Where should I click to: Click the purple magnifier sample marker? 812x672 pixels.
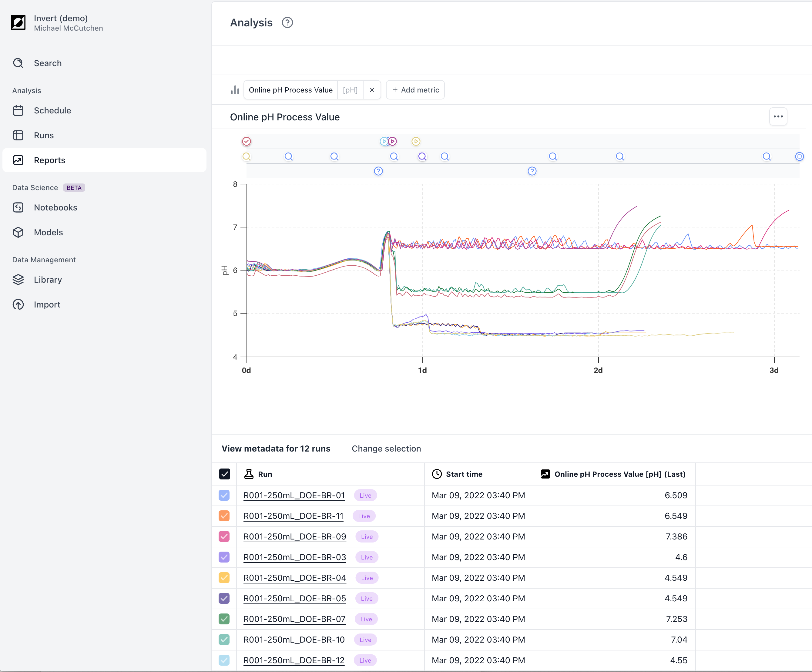click(422, 156)
